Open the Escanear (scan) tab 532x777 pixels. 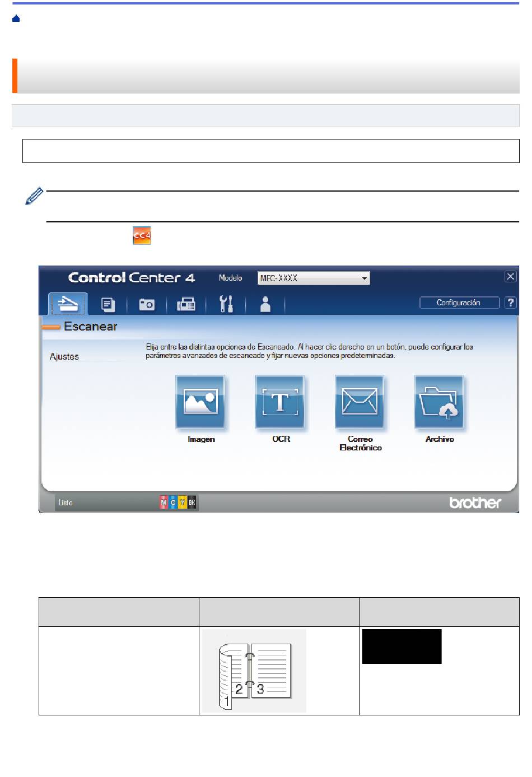pos(68,304)
